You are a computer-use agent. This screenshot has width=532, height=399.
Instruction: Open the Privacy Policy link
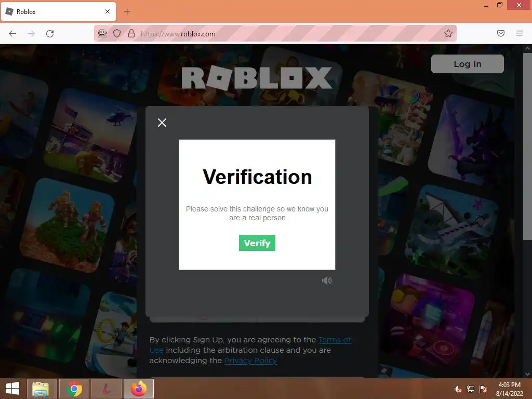[250, 361]
